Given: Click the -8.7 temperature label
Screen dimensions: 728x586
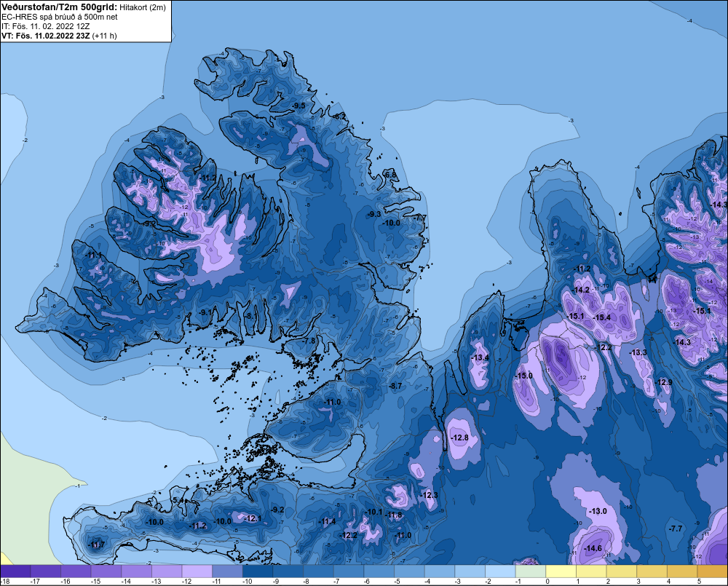Looking at the screenshot, I should pos(395,386).
